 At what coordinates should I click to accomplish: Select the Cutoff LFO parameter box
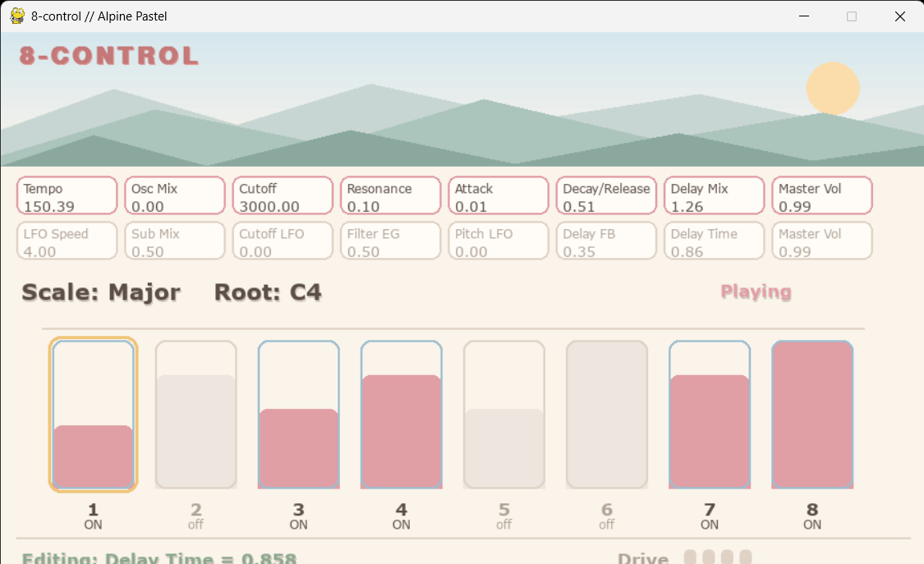(283, 241)
